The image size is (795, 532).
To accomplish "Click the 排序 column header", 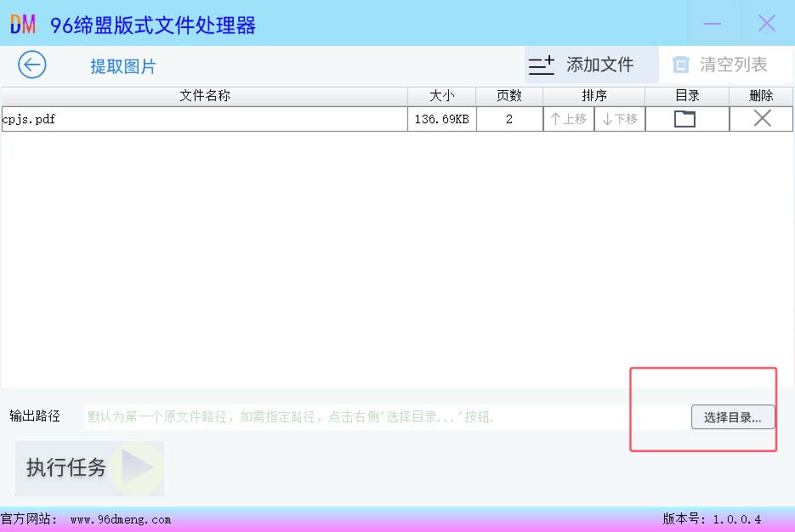I will 594,96.
